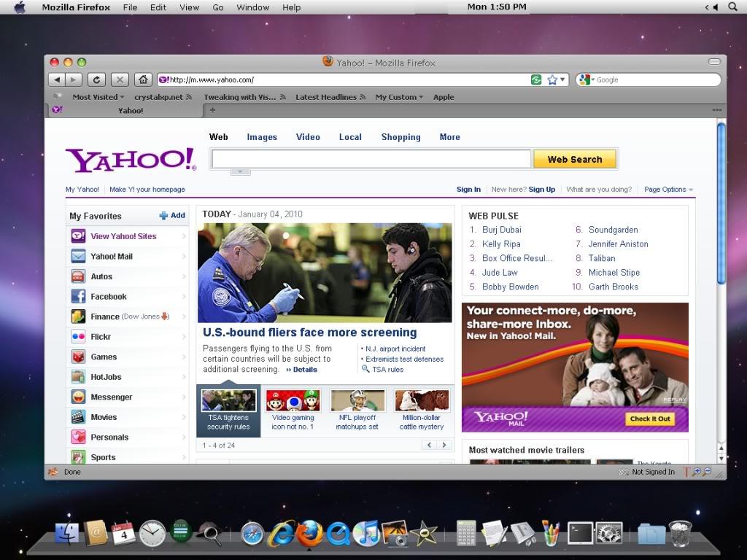This screenshot has width=747, height=560.
Task: Click the Home toolbar button
Action: [x=144, y=79]
